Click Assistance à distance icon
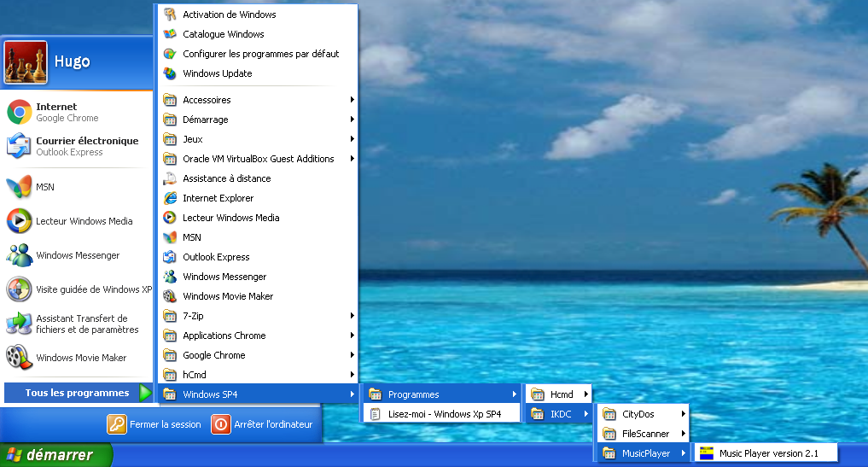 [170, 178]
